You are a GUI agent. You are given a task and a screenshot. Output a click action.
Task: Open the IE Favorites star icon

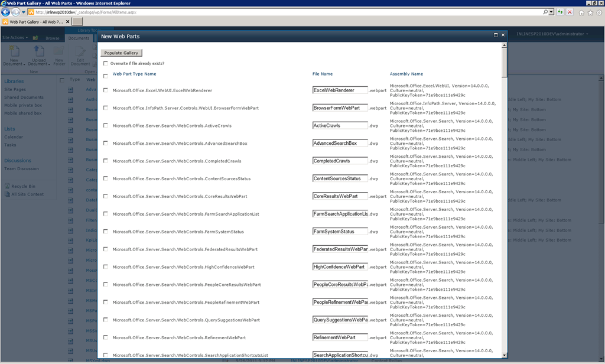point(590,13)
